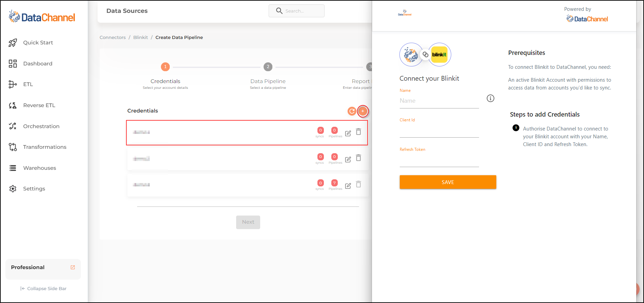This screenshot has width=644, height=303.
Task: Click the search magnifier icon
Action: tap(279, 11)
